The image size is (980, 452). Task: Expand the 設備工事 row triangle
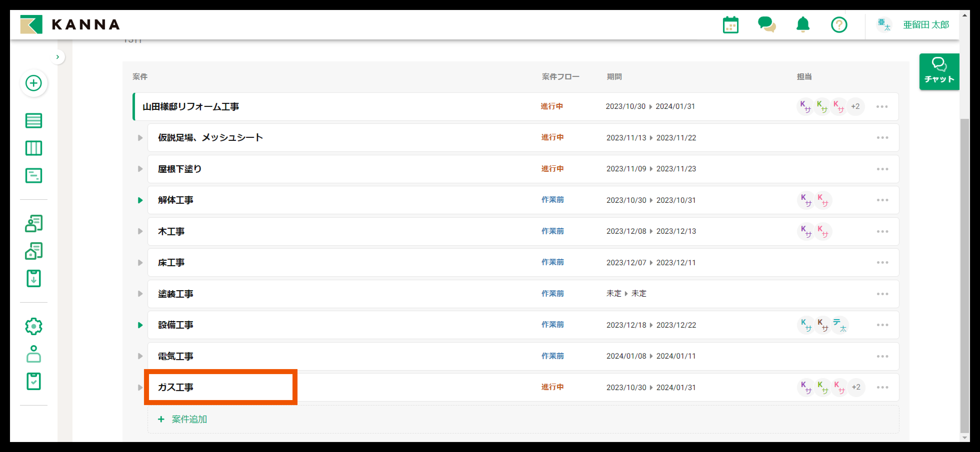pos(140,325)
